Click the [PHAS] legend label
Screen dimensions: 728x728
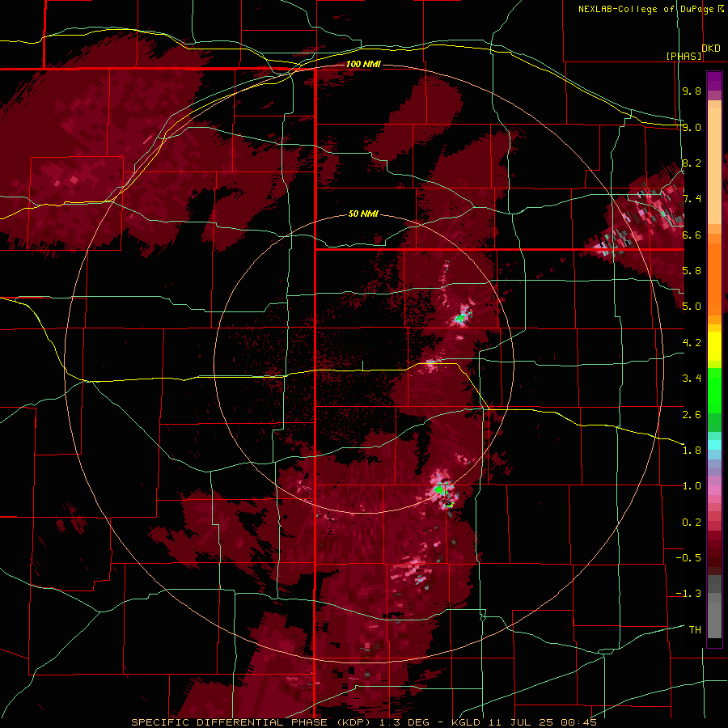[684, 56]
